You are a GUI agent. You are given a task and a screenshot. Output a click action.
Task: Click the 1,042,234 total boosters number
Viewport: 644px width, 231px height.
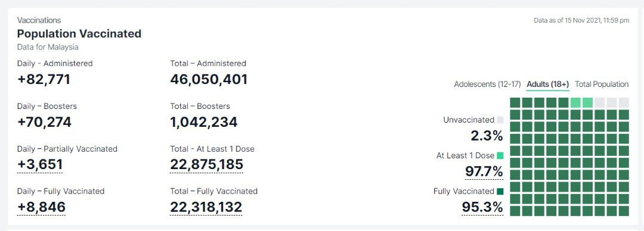204,122
